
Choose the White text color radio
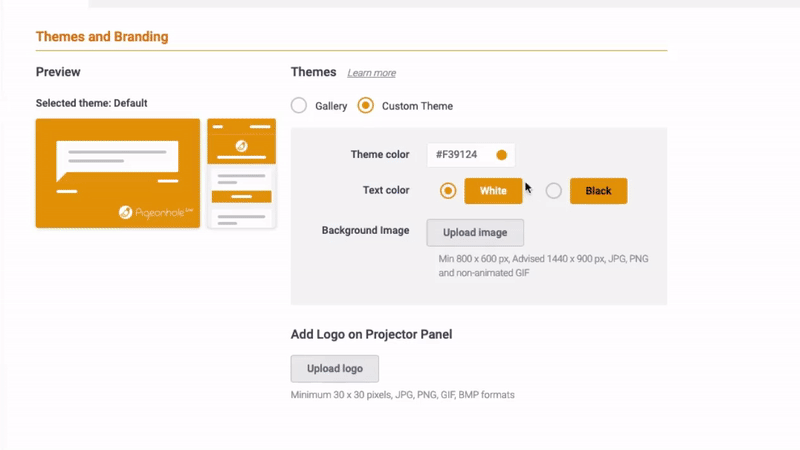click(x=448, y=191)
